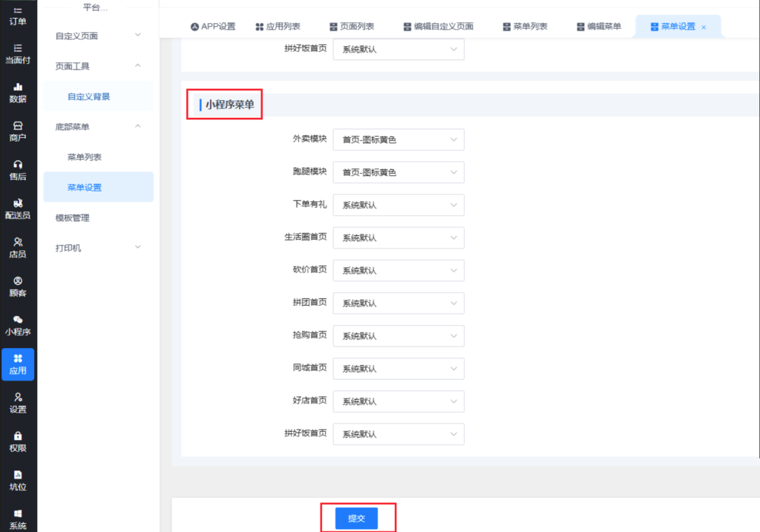Open the 权限 lock icon
Screen dimensions: 760x532
pos(18,436)
